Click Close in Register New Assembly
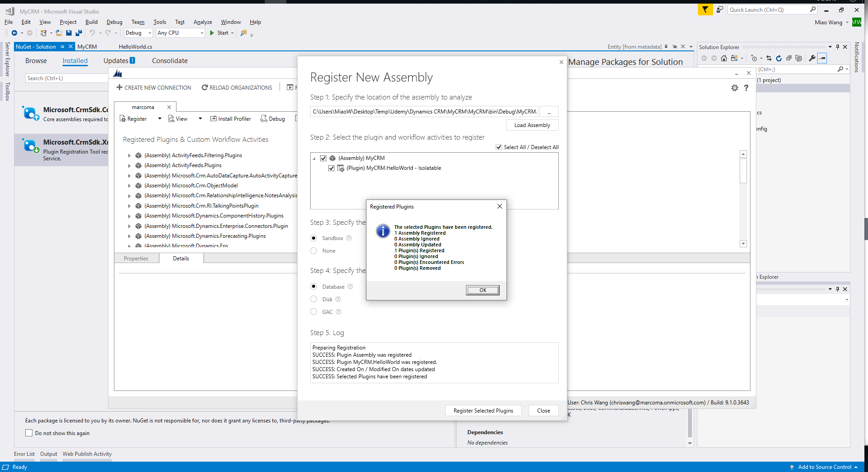Image resolution: width=868 pixels, height=472 pixels. point(543,411)
